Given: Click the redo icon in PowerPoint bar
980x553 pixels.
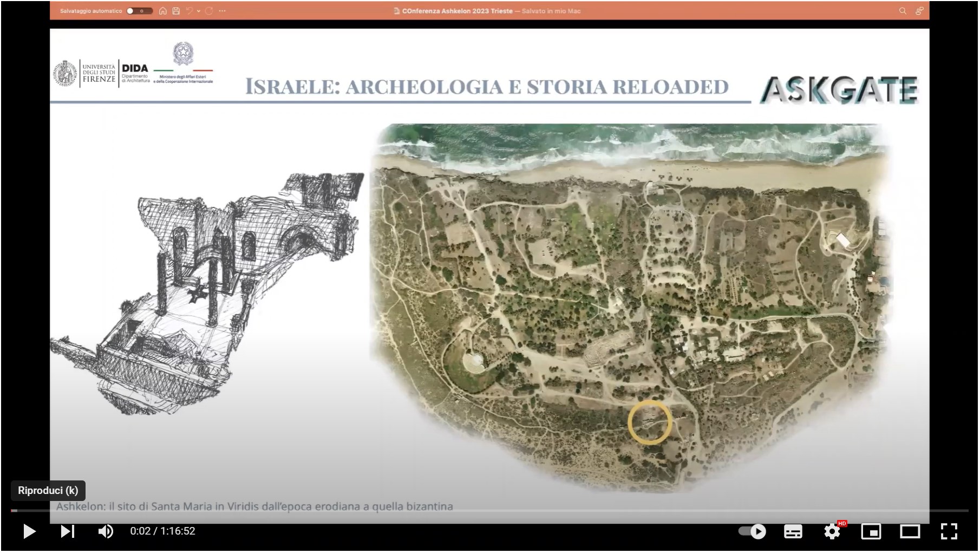Looking at the screenshot, I should [x=209, y=11].
